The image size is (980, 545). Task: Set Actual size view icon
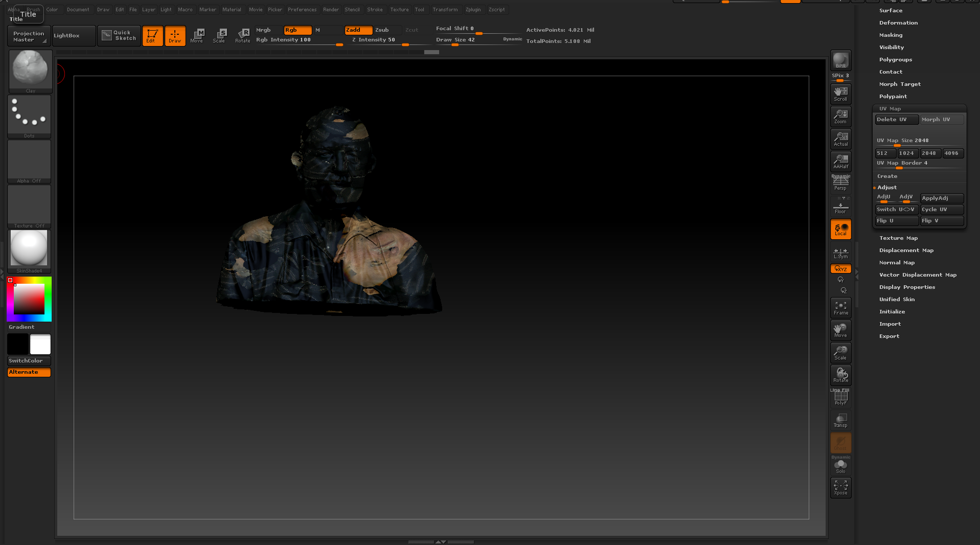[840, 139]
